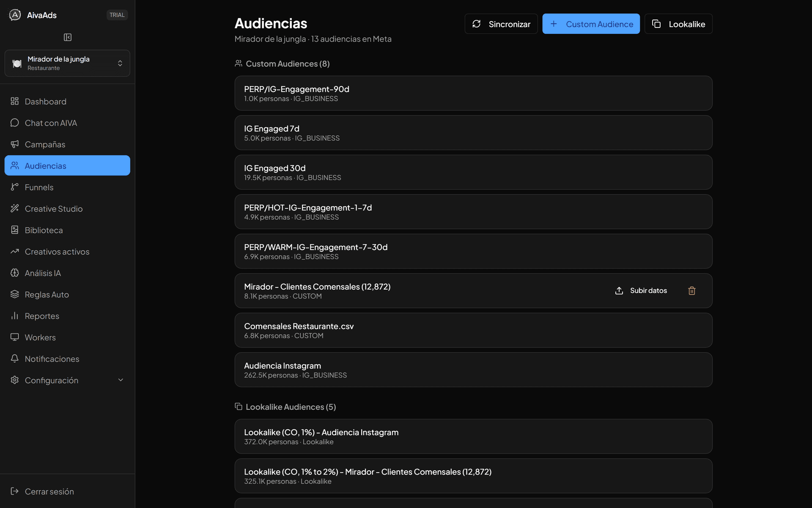
Task: Navigate to Funnels
Action: [x=67, y=187]
